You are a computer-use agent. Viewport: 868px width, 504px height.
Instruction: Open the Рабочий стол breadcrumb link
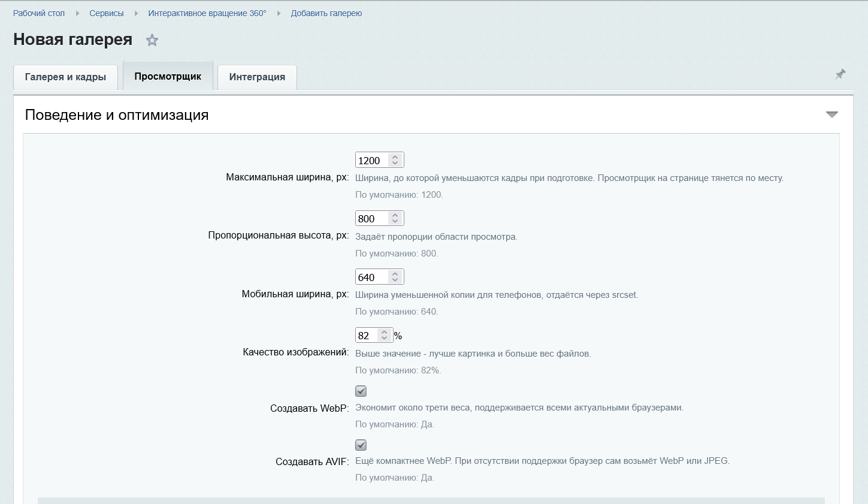pos(39,13)
